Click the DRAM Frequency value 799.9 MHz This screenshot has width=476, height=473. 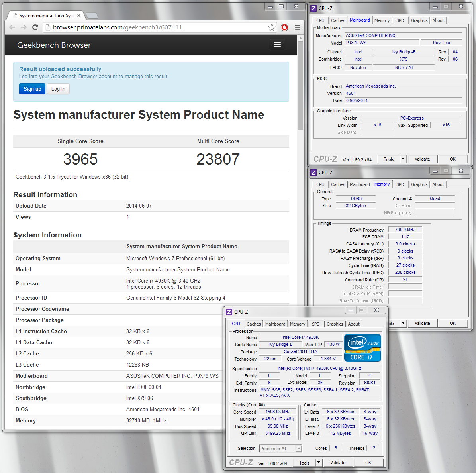click(405, 230)
